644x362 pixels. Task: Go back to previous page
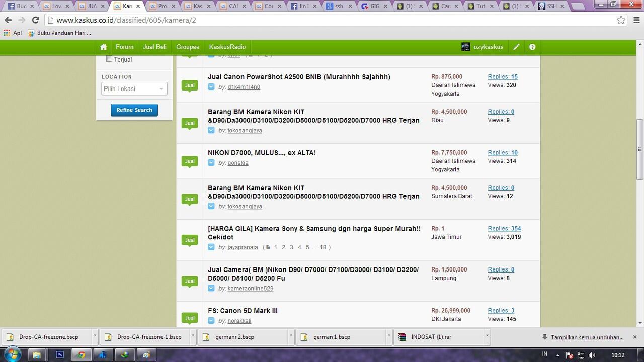tap(8, 20)
